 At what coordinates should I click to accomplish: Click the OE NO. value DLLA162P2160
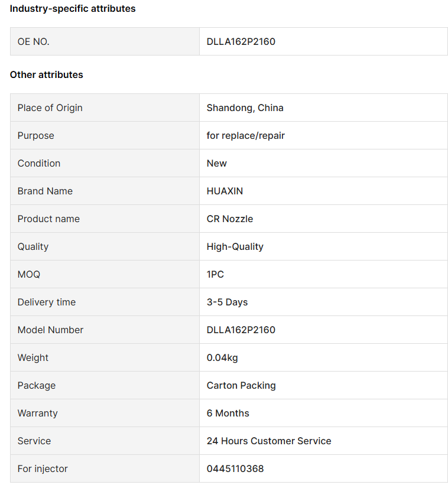241,41
